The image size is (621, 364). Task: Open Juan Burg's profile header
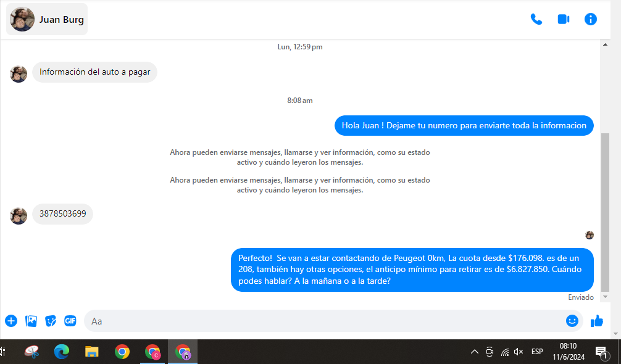coord(48,19)
